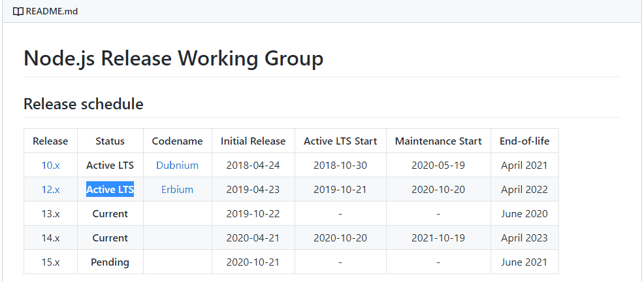644x282 pixels.
Task: Click the Active LTS Start column header
Action: pyautogui.click(x=340, y=141)
